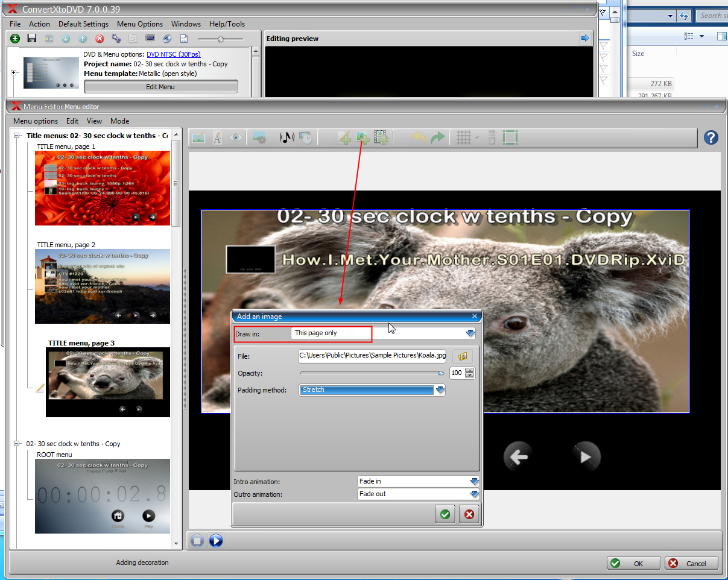Viewport: 728px width, 580px height.
Task: Click the DVD NTSC (30Fps) link
Action: (x=174, y=54)
